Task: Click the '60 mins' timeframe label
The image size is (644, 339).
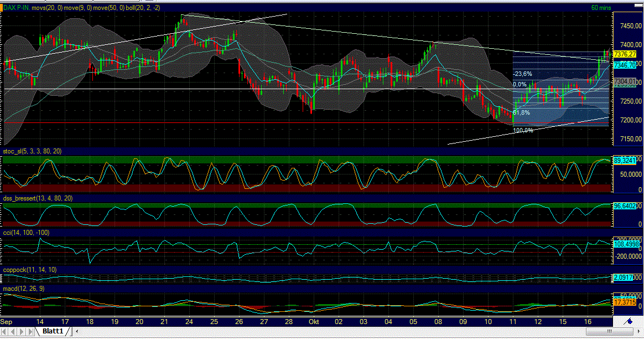Action: click(x=601, y=8)
